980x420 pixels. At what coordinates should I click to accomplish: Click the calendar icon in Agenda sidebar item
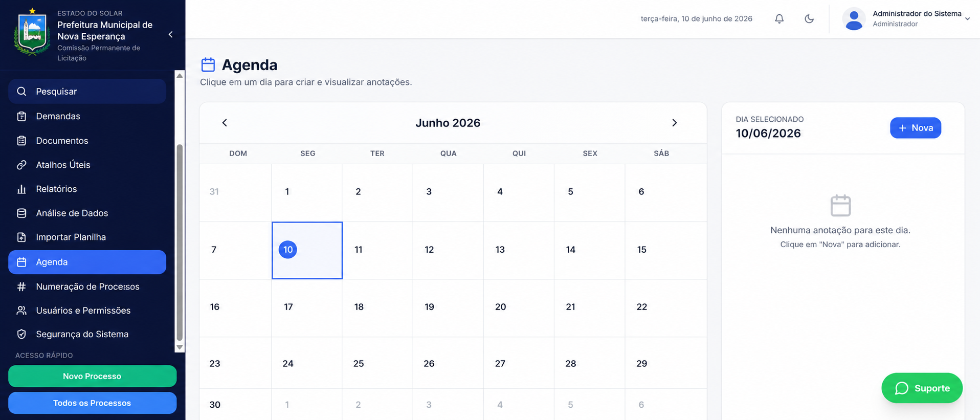coord(21,262)
